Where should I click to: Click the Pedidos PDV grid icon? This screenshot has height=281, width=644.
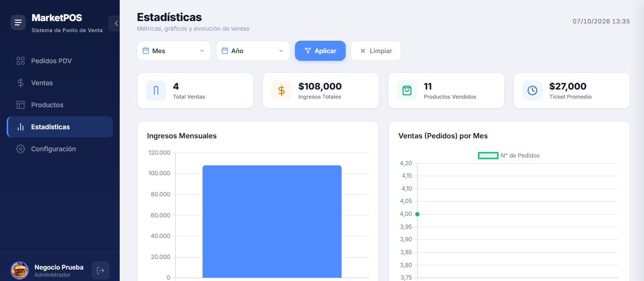20,61
